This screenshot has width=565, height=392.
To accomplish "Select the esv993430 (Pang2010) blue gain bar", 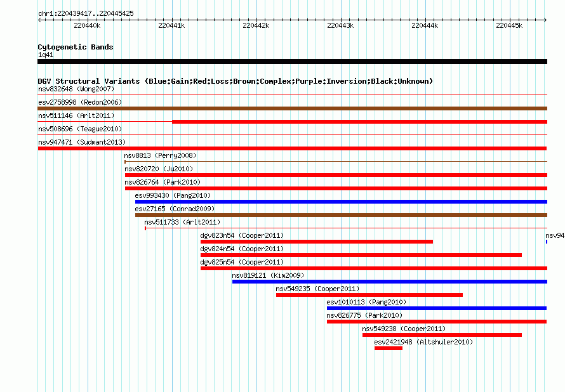I will click(342, 202).
